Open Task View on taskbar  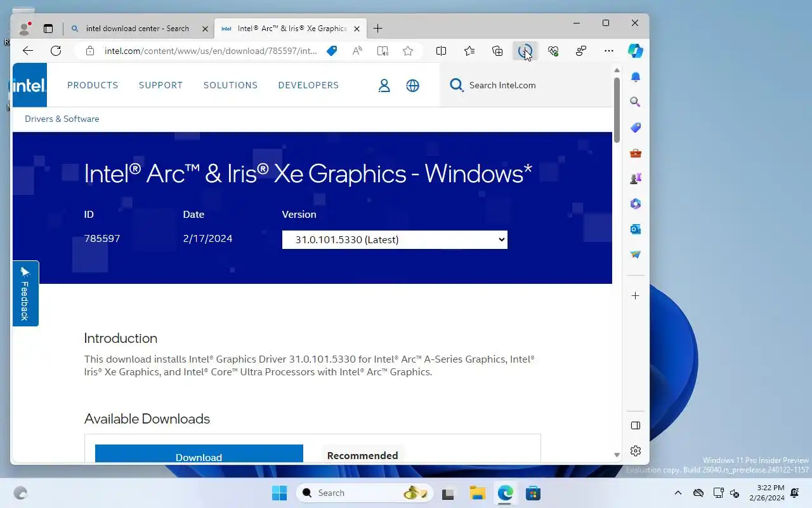pyautogui.click(x=449, y=493)
